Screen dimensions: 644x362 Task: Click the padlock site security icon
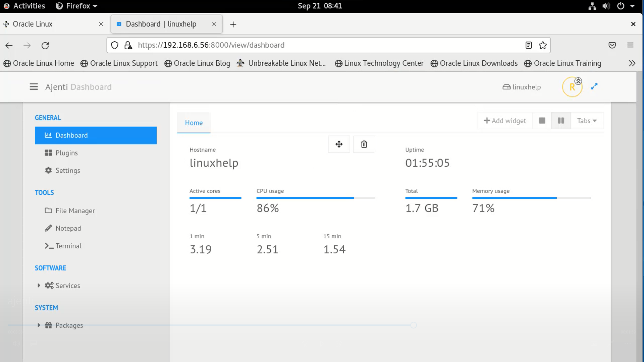[x=128, y=45]
